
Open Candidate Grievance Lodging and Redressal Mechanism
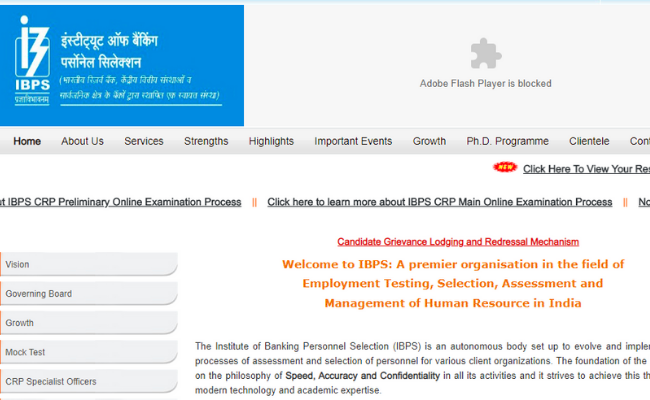(458, 242)
